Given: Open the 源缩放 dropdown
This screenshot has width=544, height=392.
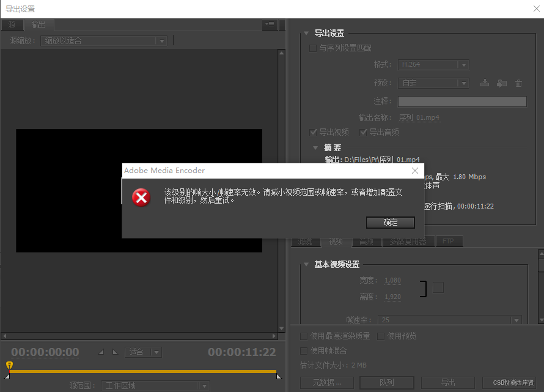Looking at the screenshot, I should click(104, 41).
